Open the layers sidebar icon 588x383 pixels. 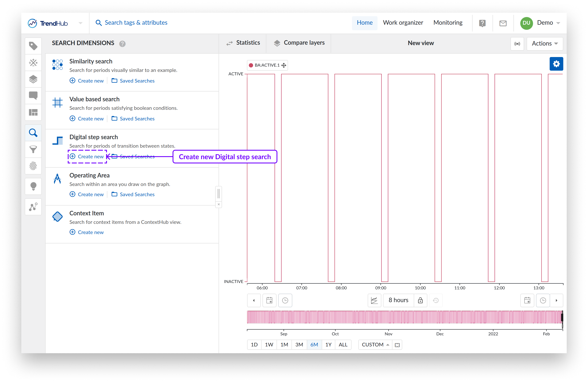coord(33,79)
